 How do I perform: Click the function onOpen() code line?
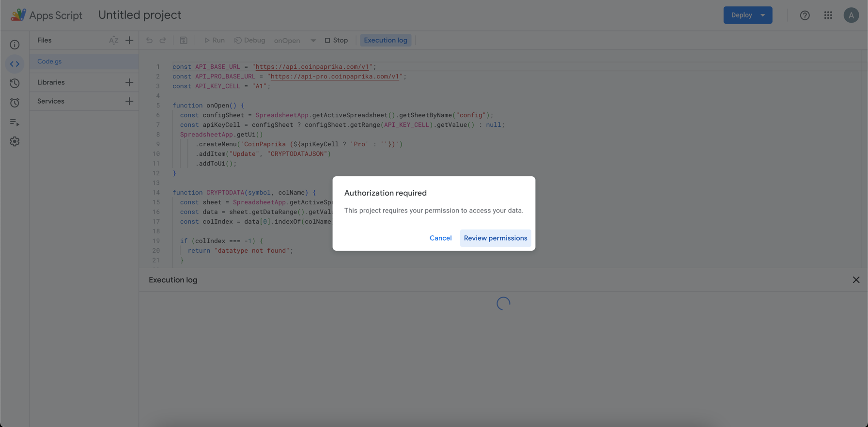[x=208, y=106]
